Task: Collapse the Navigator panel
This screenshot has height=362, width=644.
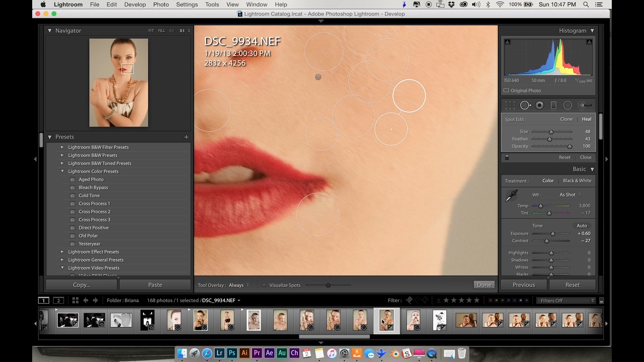Action: tap(50, 31)
